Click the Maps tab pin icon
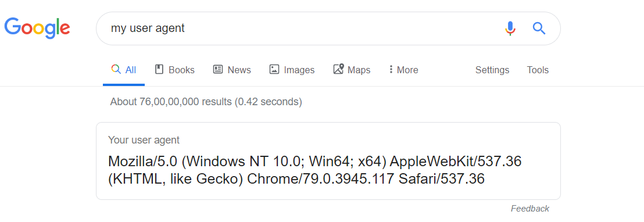The height and width of the screenshot is (222, 644). pyautogui.click(x=338, y=69)
